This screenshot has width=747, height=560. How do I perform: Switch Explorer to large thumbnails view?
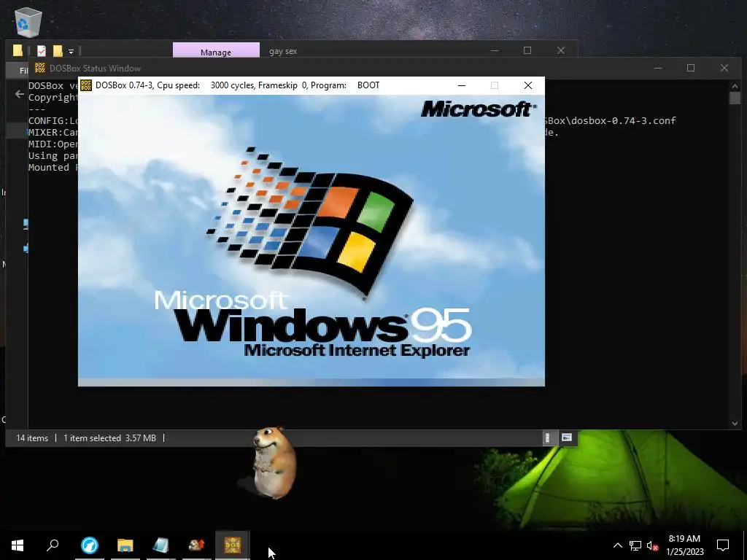tap(566, 437)
